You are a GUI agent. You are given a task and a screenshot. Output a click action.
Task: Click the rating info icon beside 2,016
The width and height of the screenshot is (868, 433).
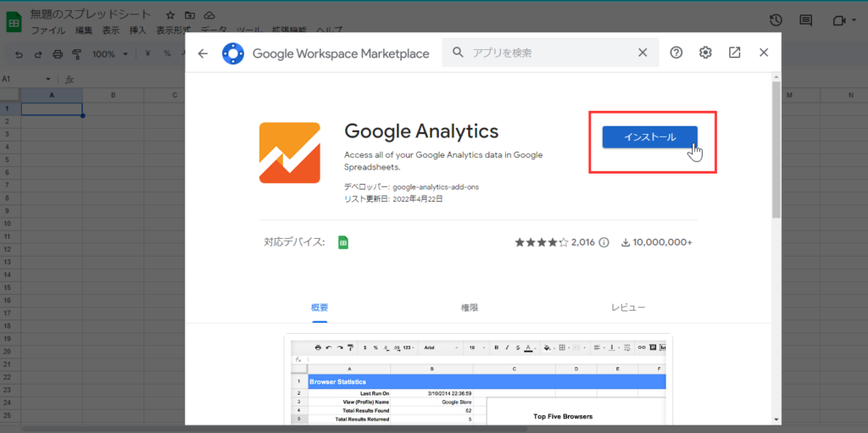click(x=604, y=242)
